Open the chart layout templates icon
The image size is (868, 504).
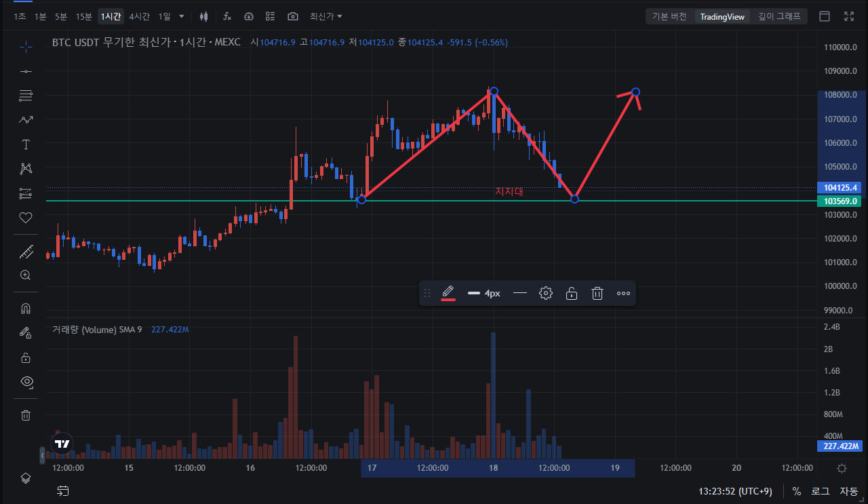[x=271, y=16]
